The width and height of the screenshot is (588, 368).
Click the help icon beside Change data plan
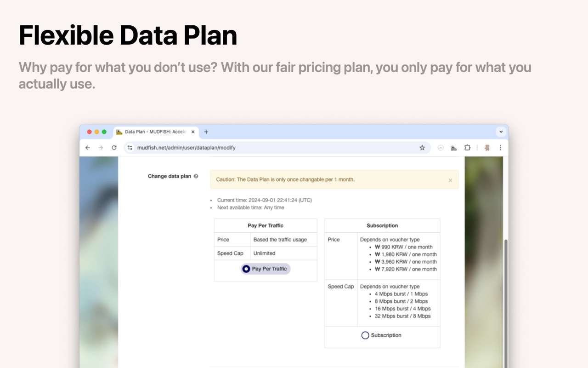pyautogui.click(x=196, y=176)
